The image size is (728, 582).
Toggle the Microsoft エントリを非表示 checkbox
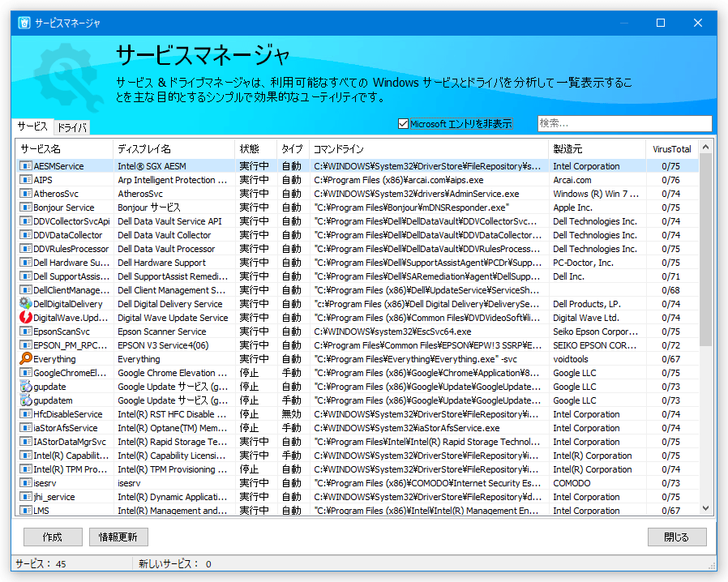(403, 124)
